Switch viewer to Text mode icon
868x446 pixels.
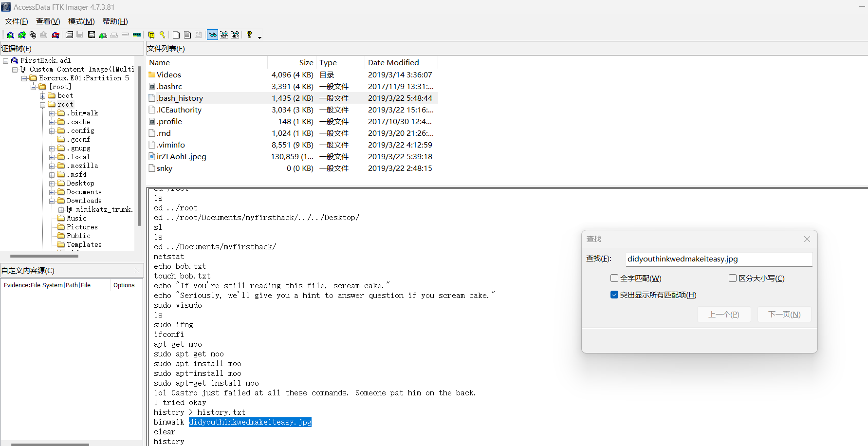click(224, 35)
